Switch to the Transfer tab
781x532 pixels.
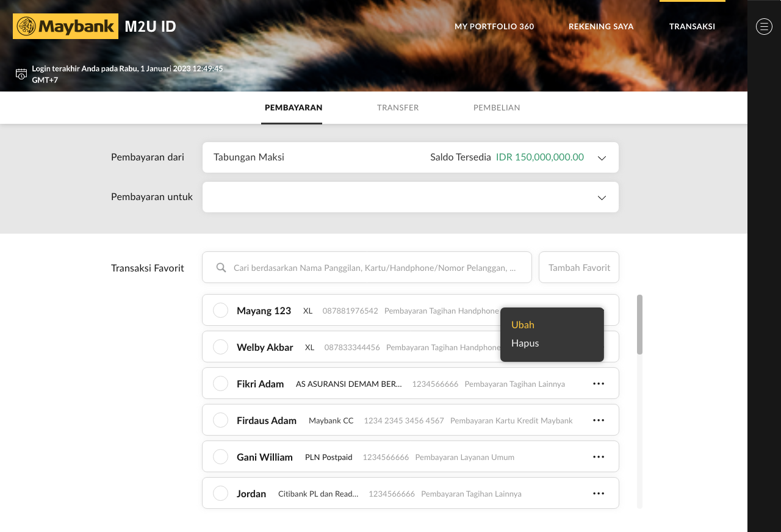pyautogui.click(x=398, y=107)
